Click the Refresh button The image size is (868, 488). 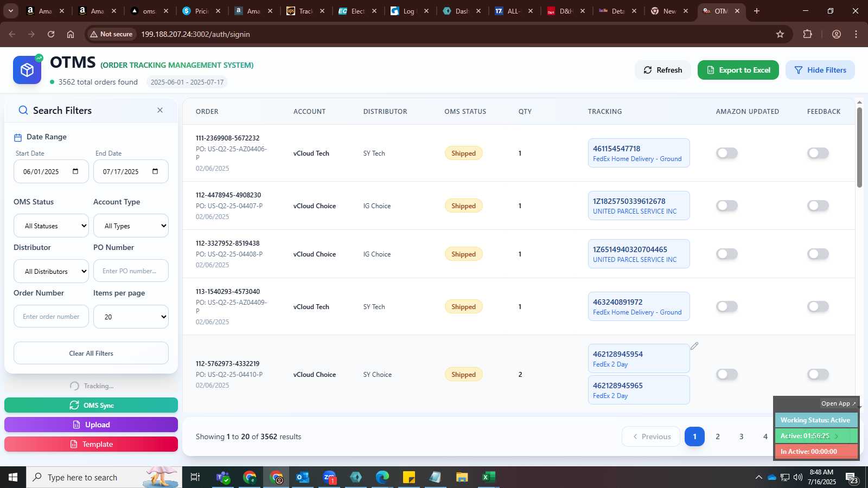click(662, 70)
